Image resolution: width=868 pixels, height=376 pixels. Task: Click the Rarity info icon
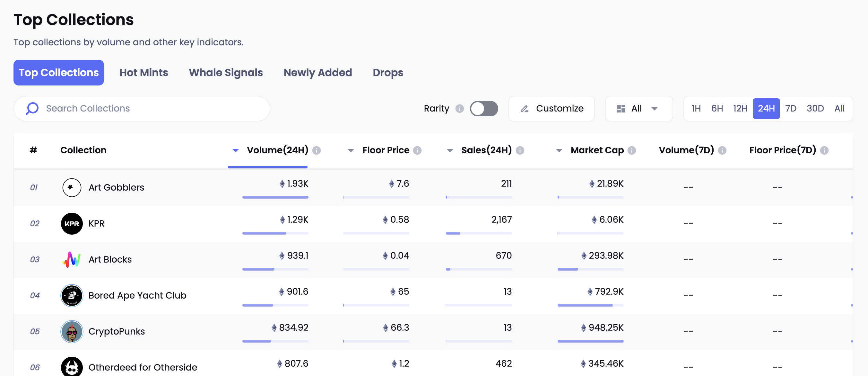click(459, 109)
